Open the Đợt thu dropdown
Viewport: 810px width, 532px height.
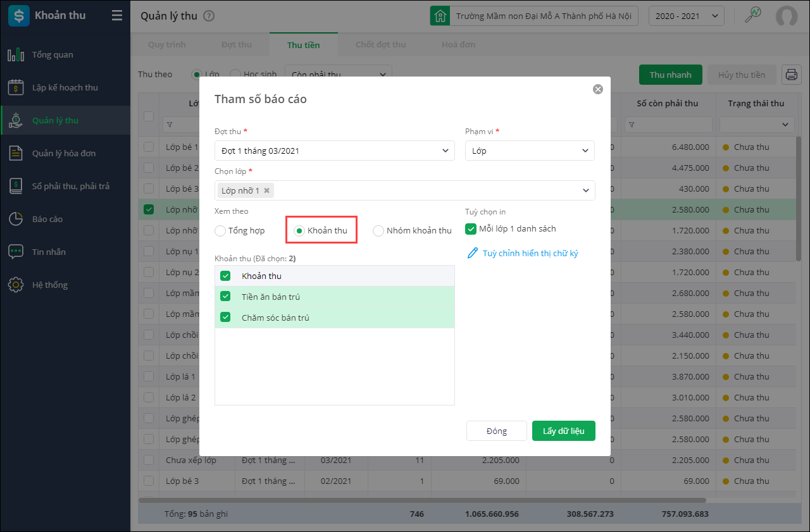tap(334, 151)
